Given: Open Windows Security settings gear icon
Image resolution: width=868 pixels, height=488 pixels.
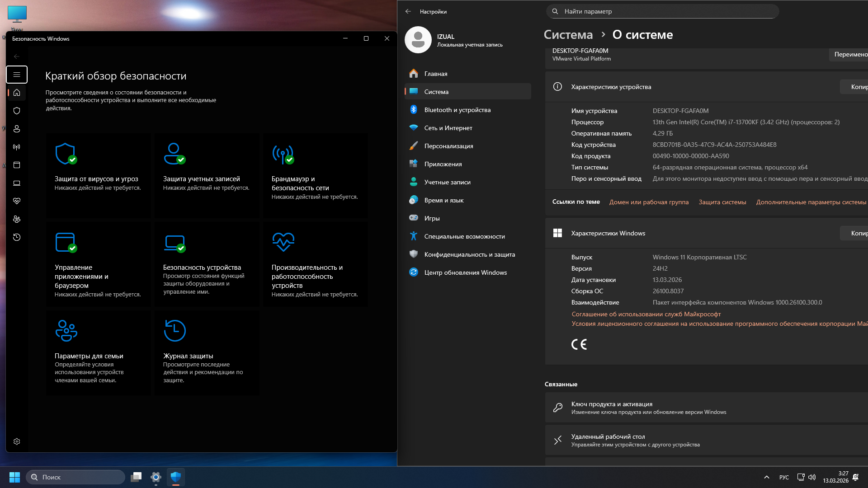Looking at the screenshot, I should (17, 441).
